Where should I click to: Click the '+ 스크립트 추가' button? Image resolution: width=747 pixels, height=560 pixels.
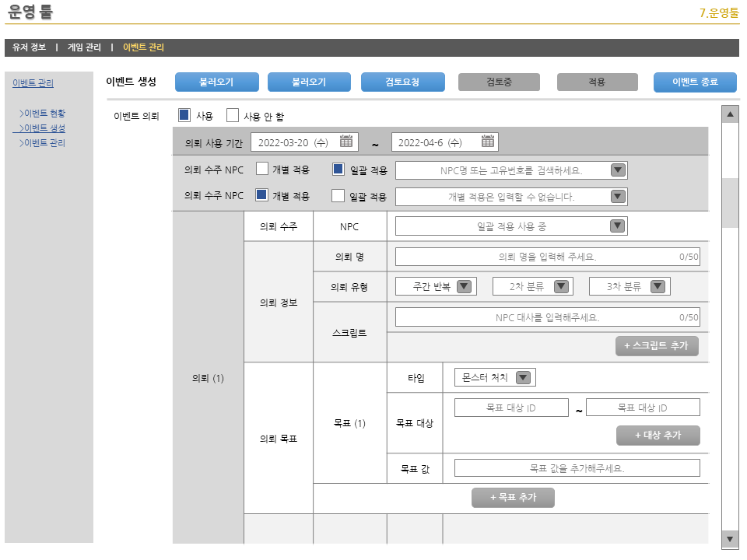click(x=656, y=346)
